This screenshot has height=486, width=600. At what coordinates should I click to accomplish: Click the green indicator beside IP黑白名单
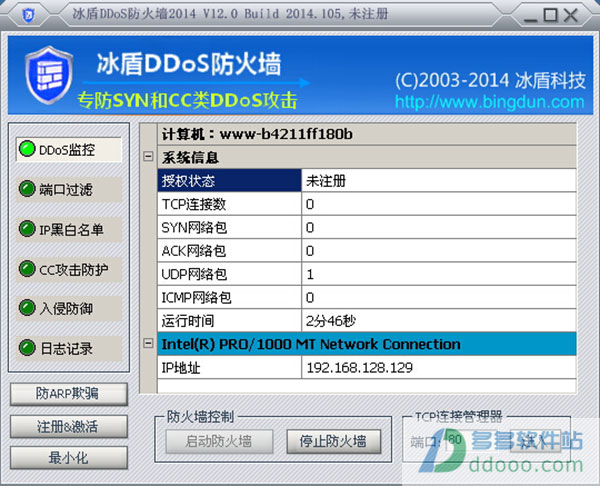click(x=27, y=228)
